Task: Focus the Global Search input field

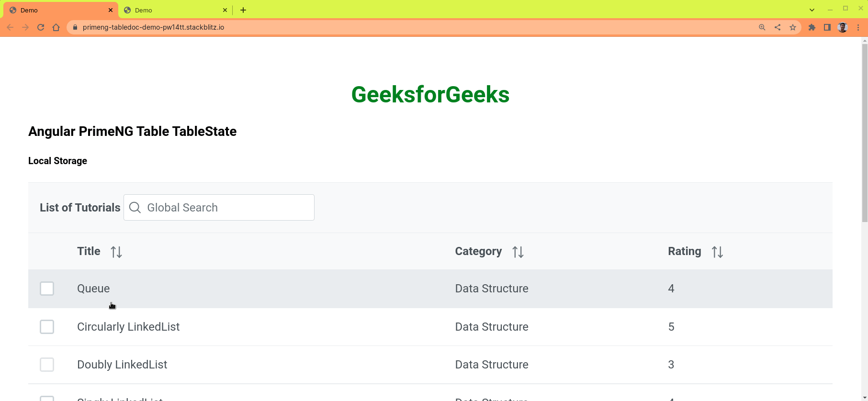Action: (219, 207)
